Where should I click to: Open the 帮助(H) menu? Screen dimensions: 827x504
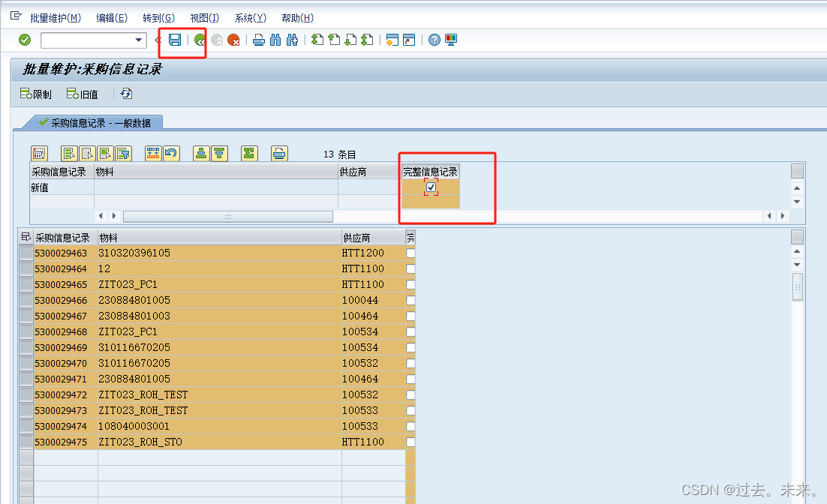[297, 18]
